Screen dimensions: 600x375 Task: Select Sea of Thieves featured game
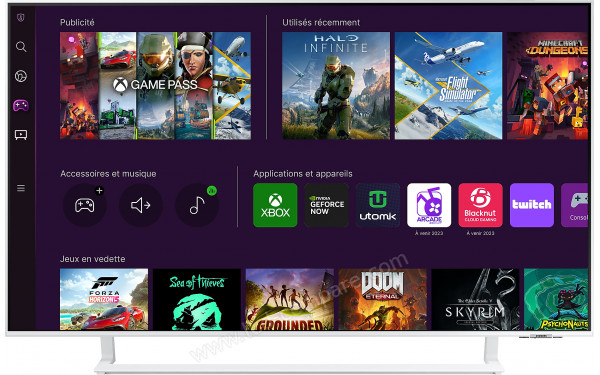197,299
